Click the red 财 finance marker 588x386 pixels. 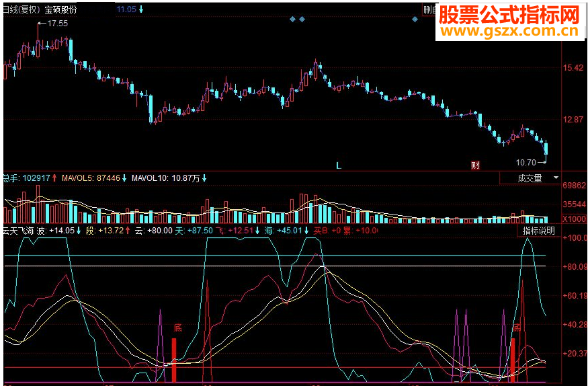[x=475, y=165]
